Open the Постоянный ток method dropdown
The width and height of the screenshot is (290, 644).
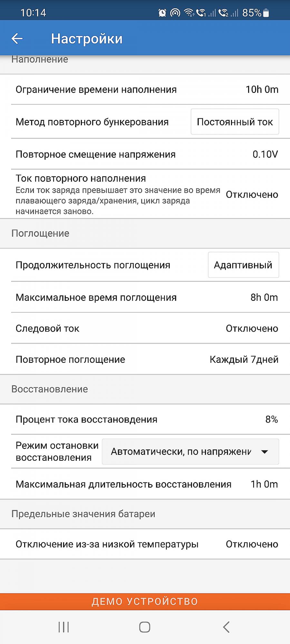click(235, 122)
